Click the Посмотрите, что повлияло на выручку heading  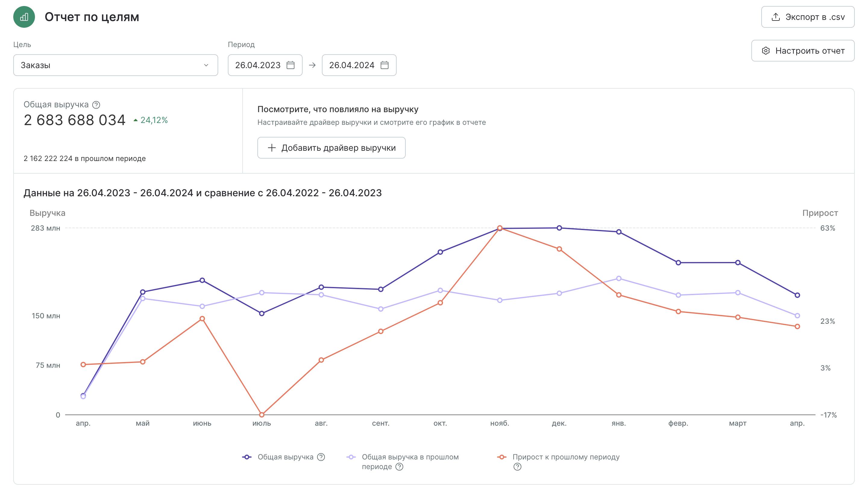point(338,109)
